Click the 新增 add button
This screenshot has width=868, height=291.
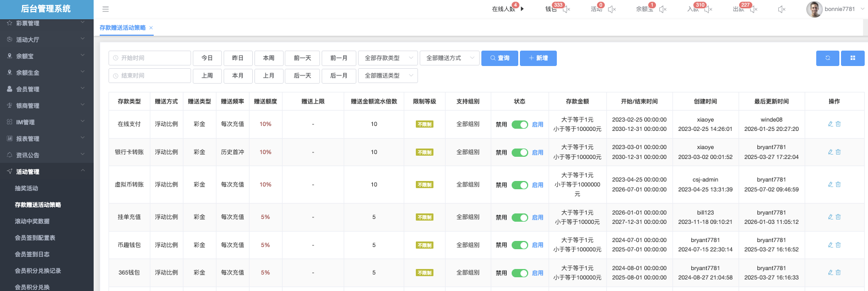point(538,58)
